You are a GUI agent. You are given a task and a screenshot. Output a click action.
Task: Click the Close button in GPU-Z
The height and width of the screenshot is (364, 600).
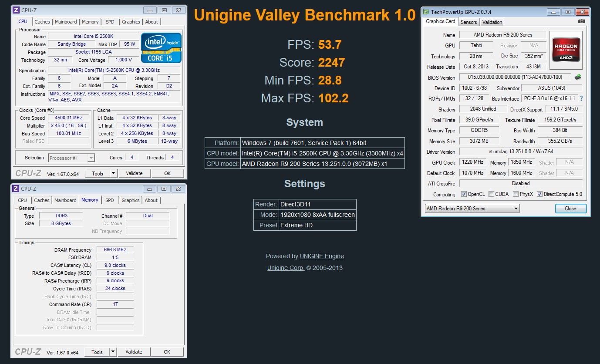571,209
